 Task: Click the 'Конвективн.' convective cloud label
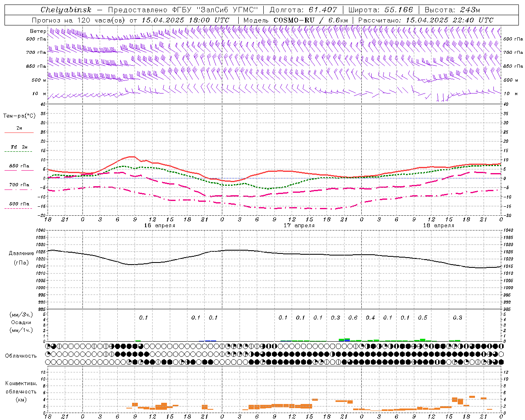(21, 383)
